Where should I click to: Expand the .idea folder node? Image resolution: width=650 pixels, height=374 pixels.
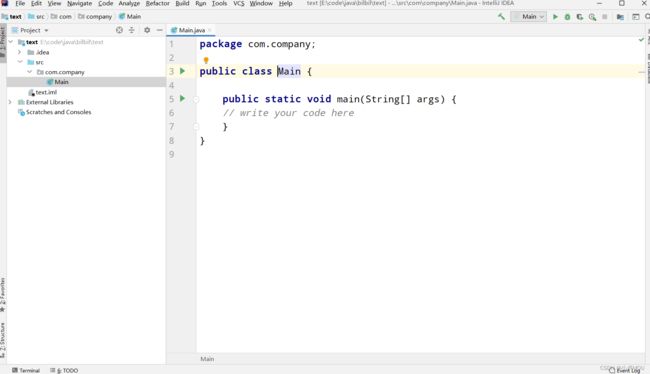click(19, 52)
